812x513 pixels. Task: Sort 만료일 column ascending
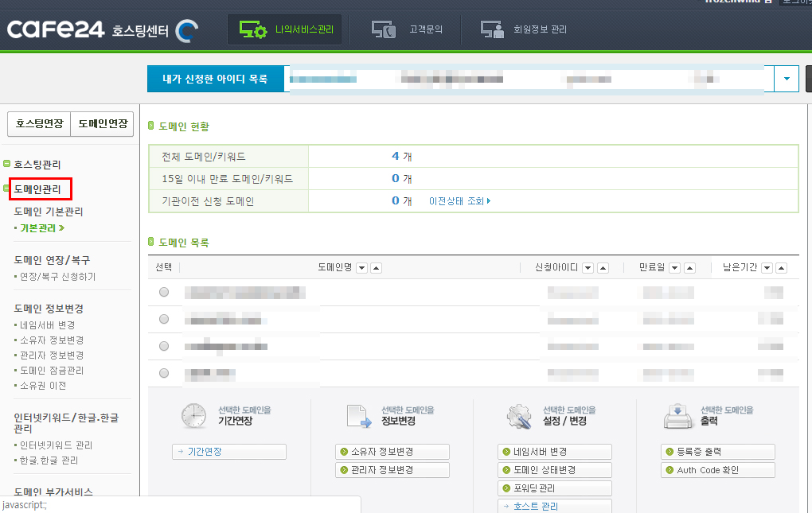click(x=689, y=268)
